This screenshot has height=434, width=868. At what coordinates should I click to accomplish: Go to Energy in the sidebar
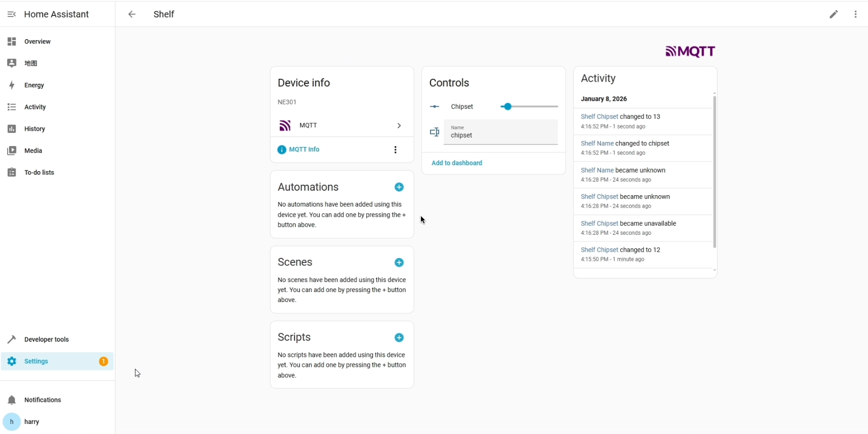[x=34, y=85]
